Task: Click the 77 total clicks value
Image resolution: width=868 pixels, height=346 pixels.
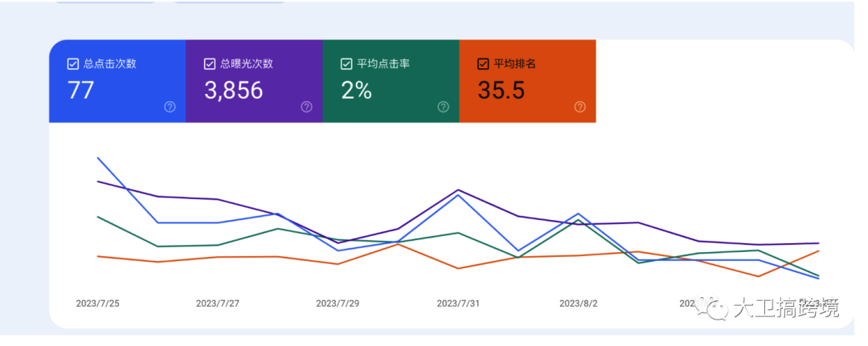Action: click(80, 90)
